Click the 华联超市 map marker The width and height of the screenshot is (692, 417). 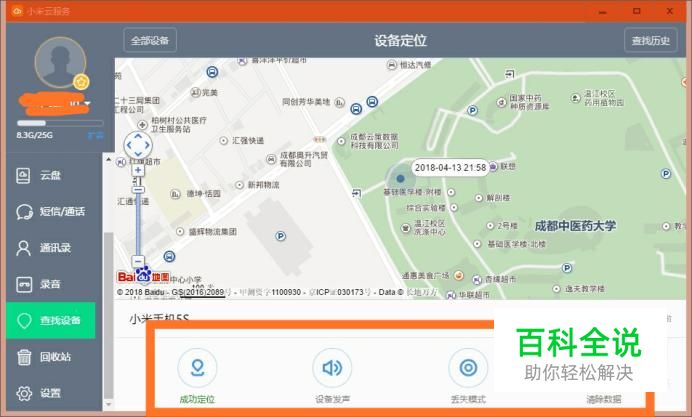[x=451, y=295]
